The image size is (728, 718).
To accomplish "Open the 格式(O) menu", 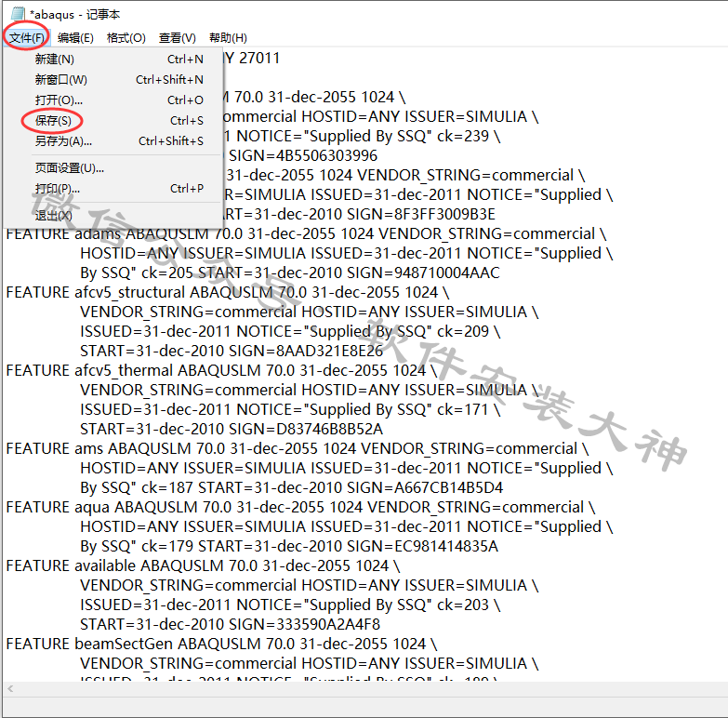I will pos(126,37).
